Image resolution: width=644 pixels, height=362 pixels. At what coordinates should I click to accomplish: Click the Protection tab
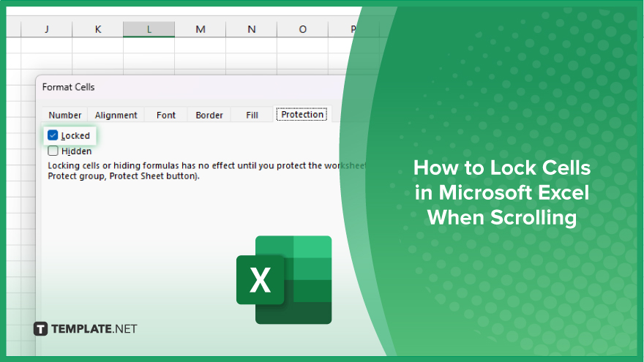pos(302,115)
